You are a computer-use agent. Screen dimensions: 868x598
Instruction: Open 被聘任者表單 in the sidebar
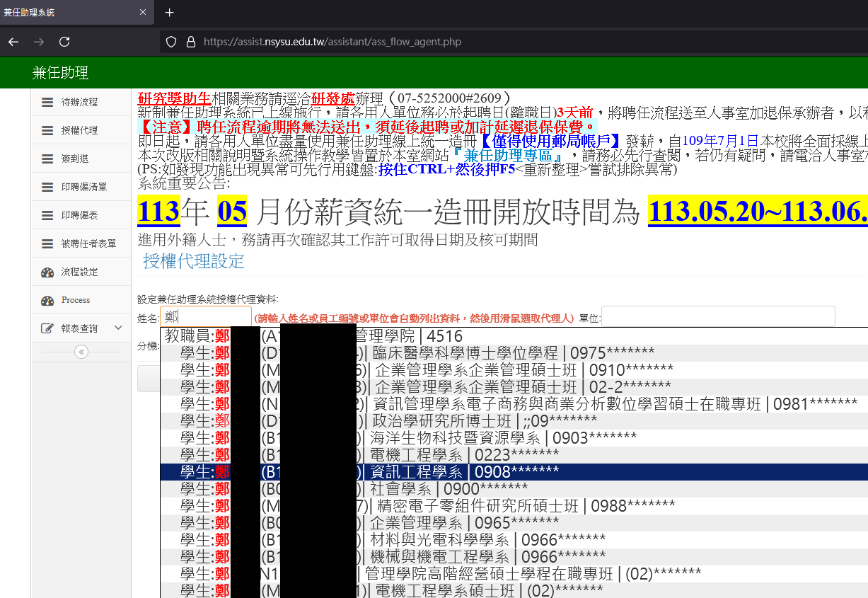(x=81, y=243)
